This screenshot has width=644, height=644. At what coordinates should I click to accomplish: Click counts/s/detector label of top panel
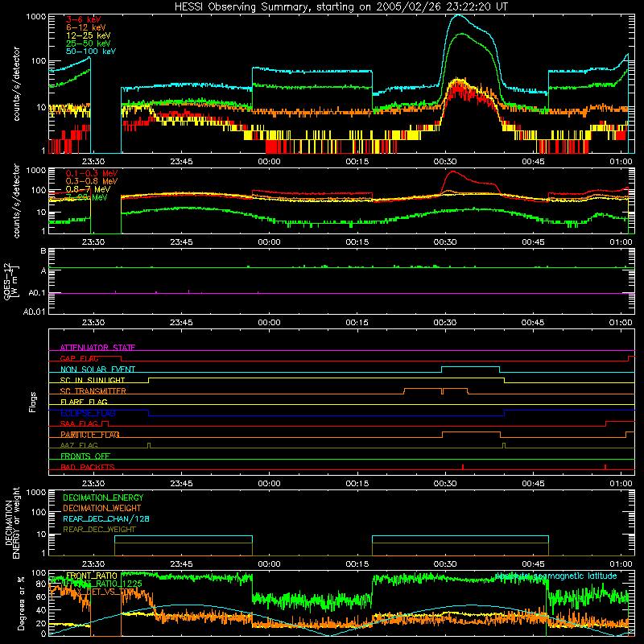pos(16,84)
